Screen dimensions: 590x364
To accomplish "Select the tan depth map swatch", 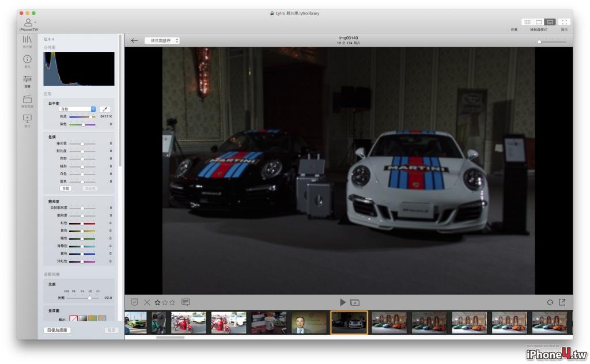I will point(101,318).
